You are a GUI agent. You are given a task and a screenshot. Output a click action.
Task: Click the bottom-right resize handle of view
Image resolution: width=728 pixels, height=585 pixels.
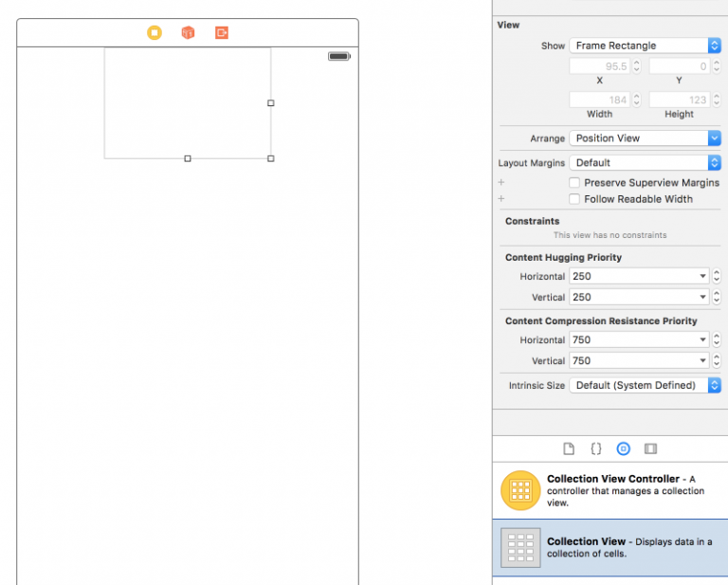coord(271,158)
